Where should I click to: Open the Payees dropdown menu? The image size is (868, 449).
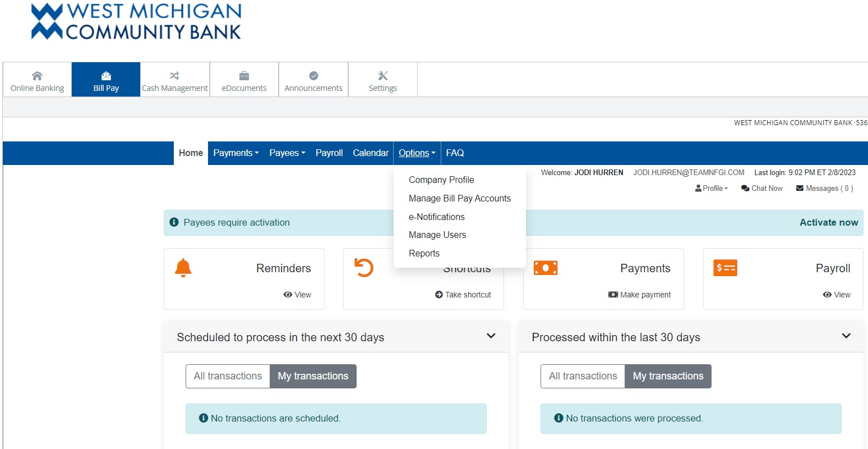click(x=287, y=153)
